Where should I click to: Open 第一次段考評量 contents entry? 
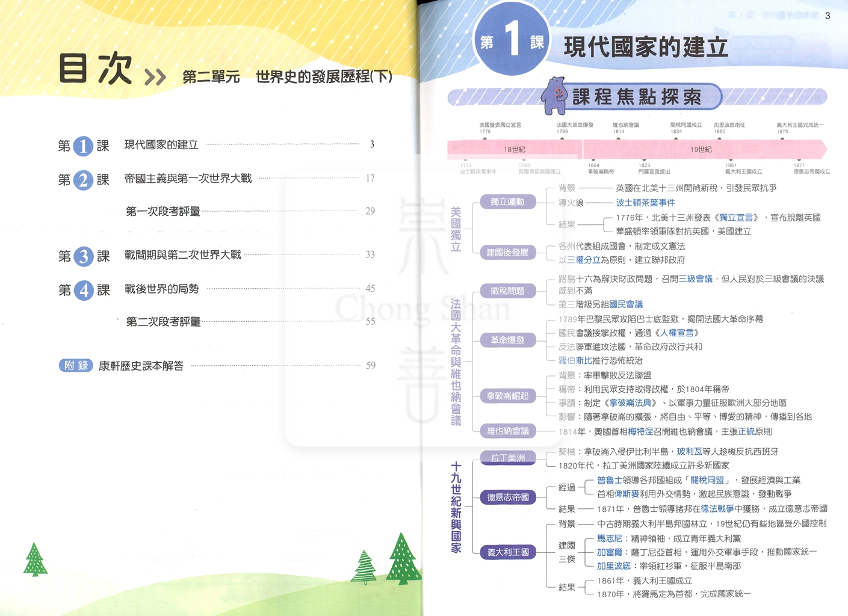pos(163,212)
